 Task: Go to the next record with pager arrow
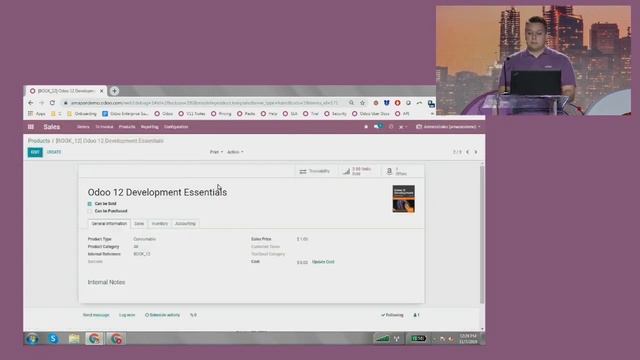click(x=476, y=152)
